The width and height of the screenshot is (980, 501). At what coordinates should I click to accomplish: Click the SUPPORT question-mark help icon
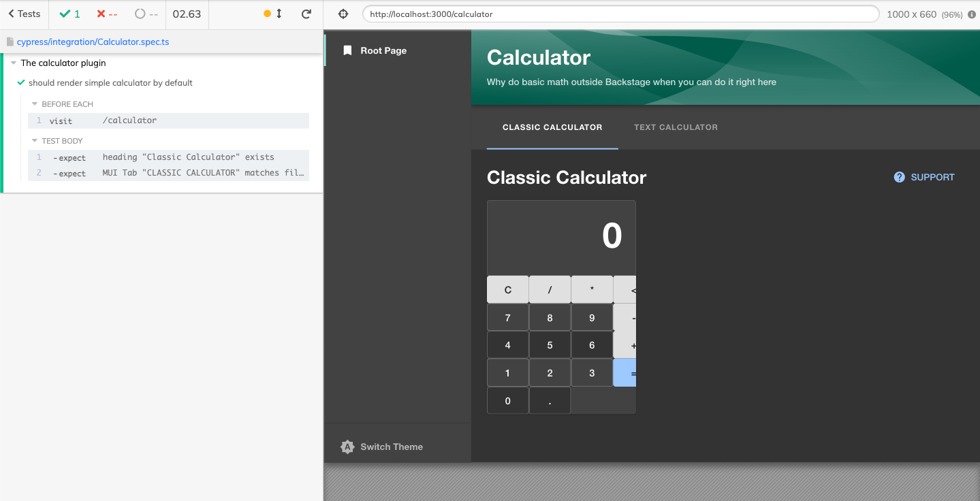point(899,177)
